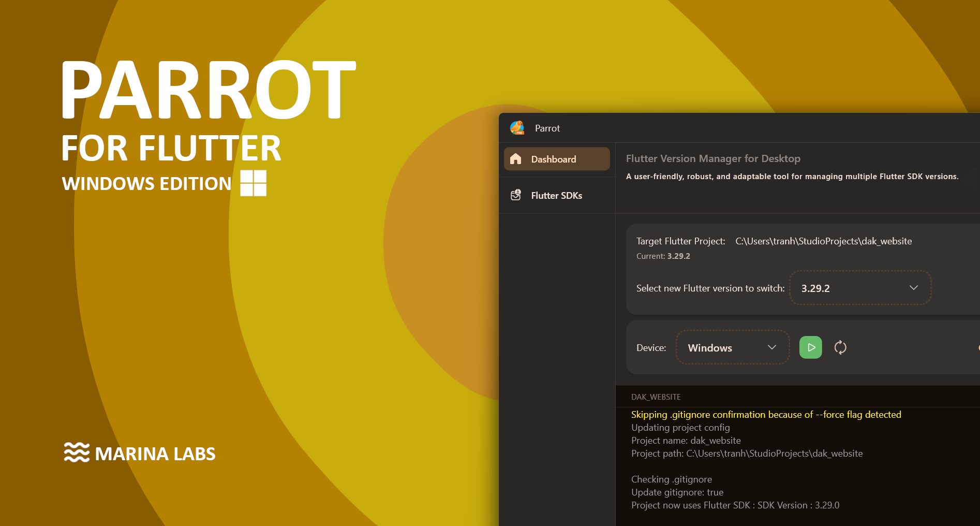Click the 'Project name: dak_website' log line

(x=686, y=441)
